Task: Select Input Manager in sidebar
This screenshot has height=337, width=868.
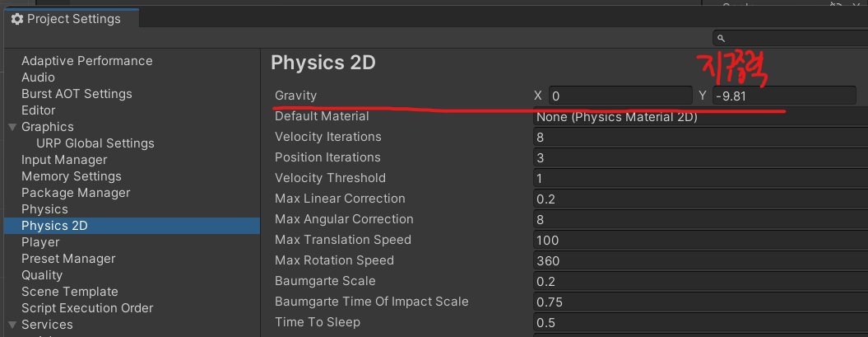Action: (x=64, y=160)
